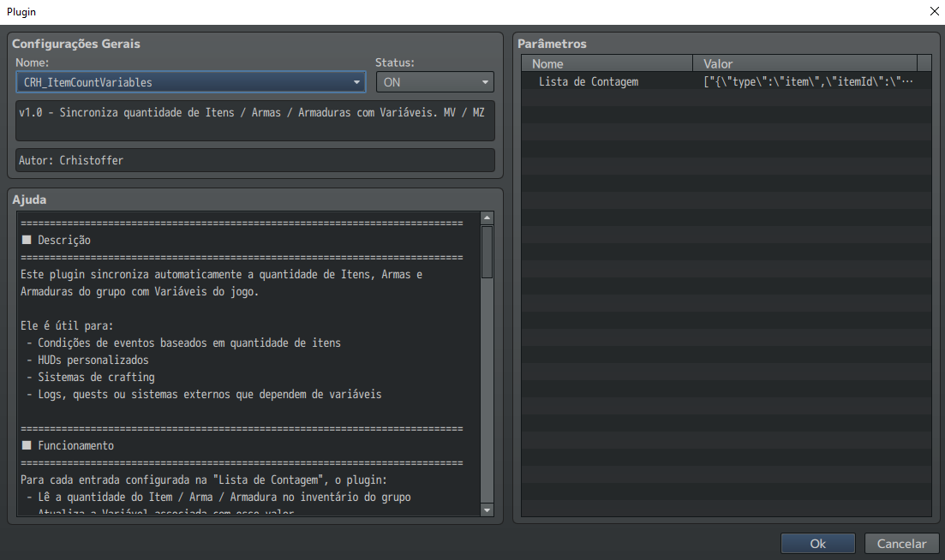Click the 'Para cada entrada configurada' line
The image size is (945, 560).
[204, 480]
